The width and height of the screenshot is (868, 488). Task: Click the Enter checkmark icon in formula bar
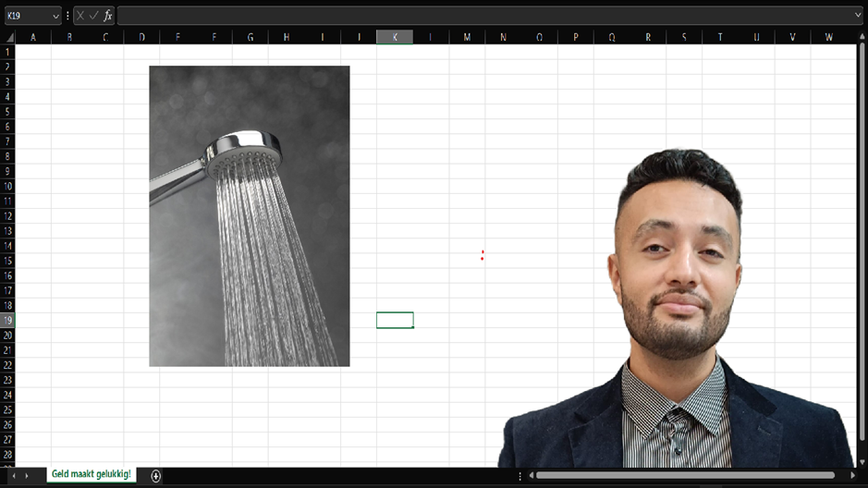(x=93, y=16)
